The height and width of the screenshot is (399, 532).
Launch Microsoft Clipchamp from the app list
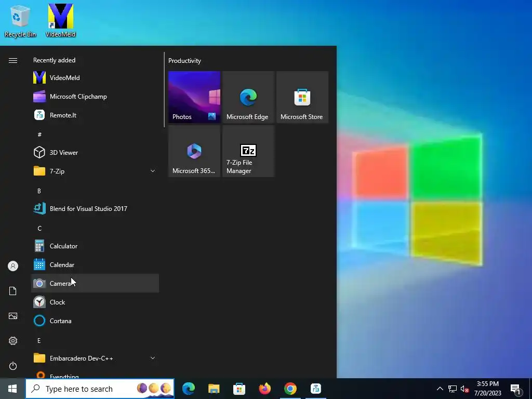pos(95,96)
